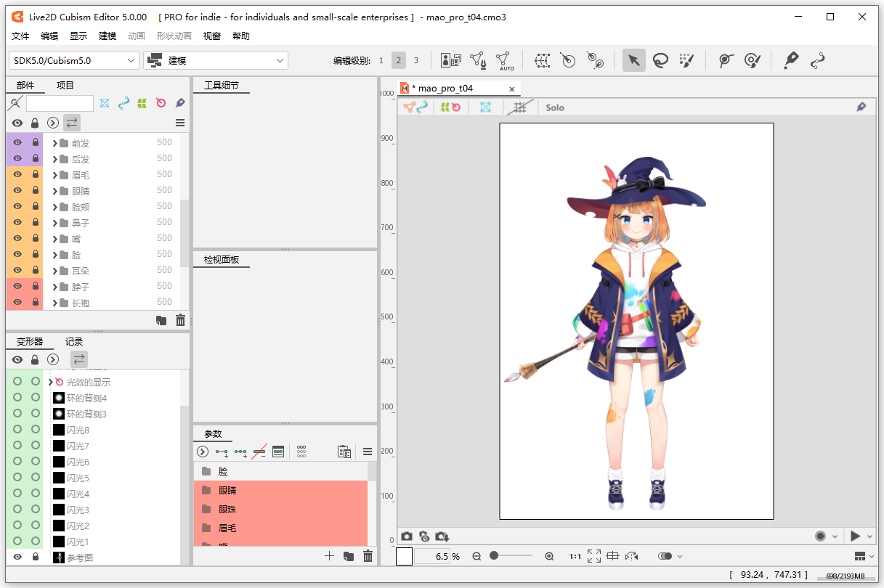Viewport: 884px width, 588px height.
Task: Click the create rotation deformer icon
Action: (x=569, y=60)
